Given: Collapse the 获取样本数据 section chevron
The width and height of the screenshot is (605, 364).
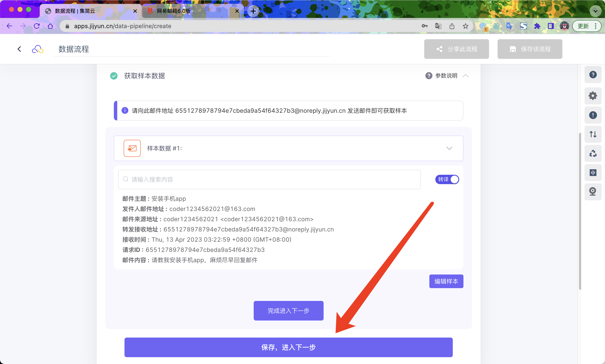Looking at the screenshot, I should point(465,76).
